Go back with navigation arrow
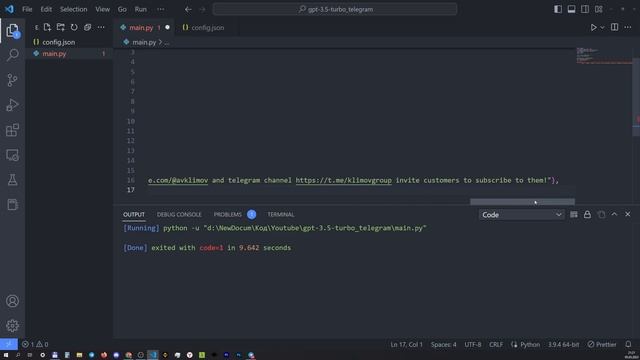Viewport: 640px width, 360px height. [188, 9]
